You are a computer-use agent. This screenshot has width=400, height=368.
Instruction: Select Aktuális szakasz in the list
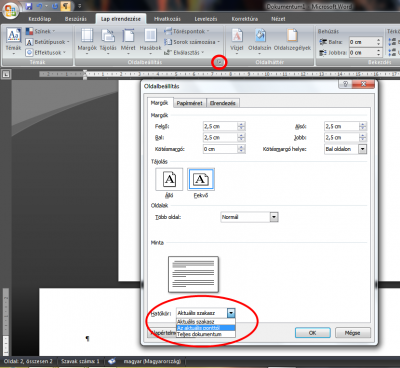tap(206, 322)
